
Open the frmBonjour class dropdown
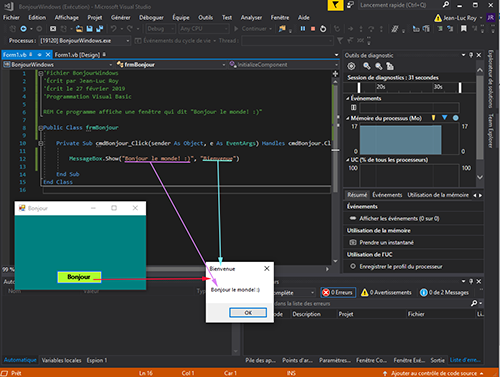171,65
